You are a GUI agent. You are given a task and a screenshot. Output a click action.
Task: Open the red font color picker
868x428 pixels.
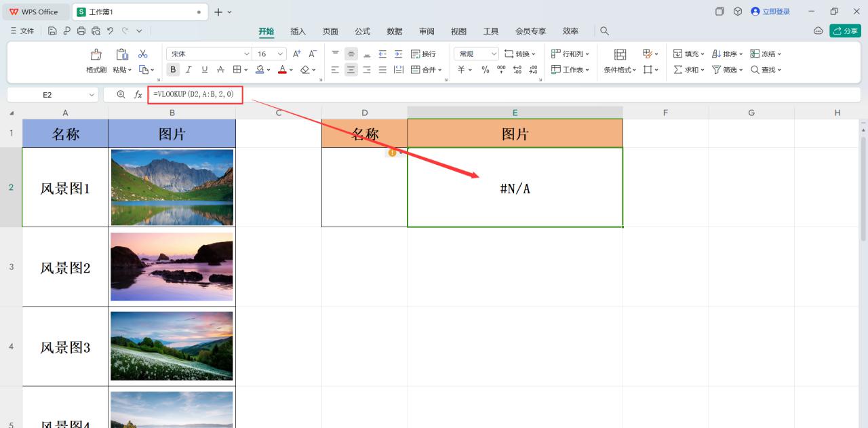pyautogui.click(x=283, y=69)
